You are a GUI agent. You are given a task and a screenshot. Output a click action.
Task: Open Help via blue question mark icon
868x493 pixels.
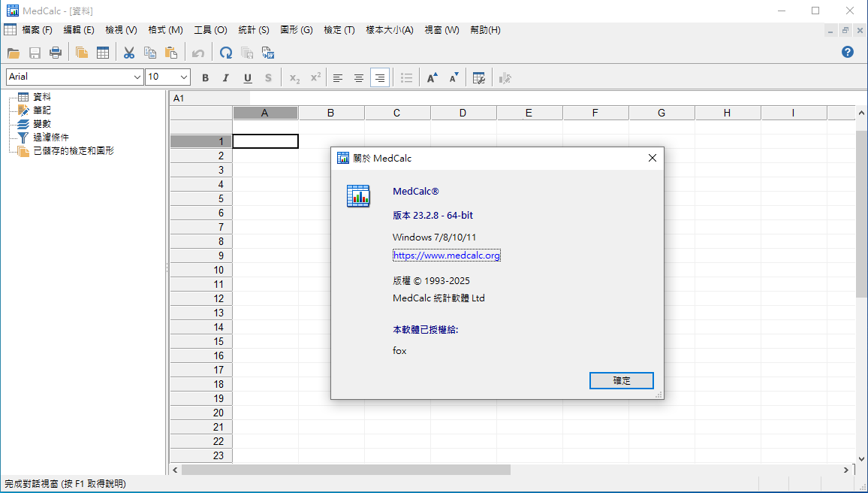[x=848, y=52]
